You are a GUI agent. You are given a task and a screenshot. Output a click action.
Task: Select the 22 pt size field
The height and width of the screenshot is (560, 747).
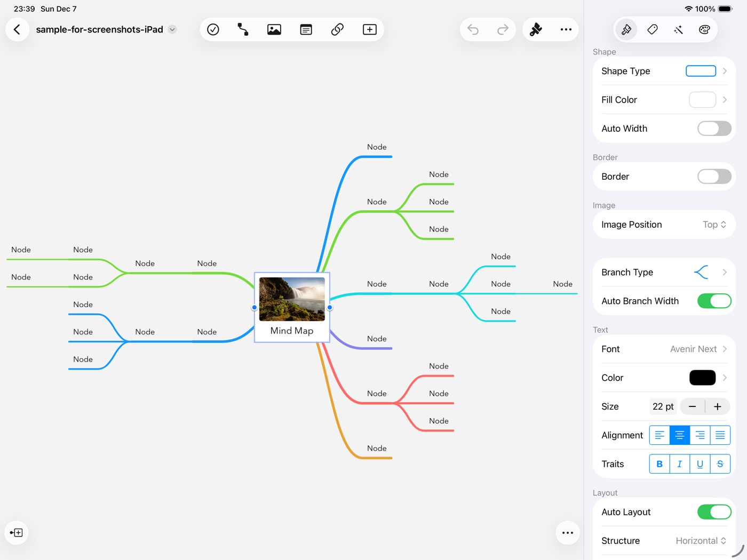tap(663, 406)
